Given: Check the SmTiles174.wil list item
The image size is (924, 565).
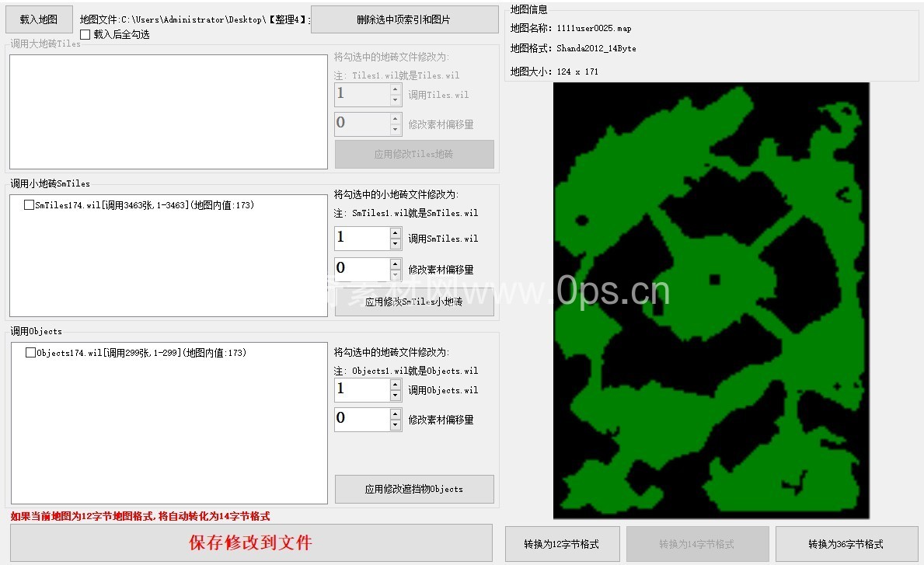Looking at the screenshot, I should [x=29, y=205].
